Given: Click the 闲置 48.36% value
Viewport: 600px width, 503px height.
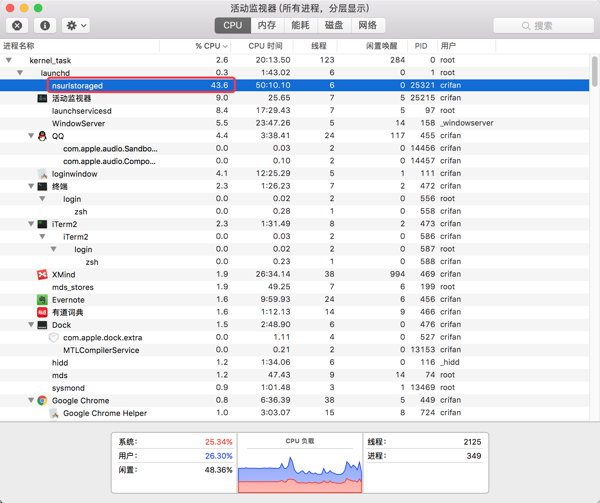Looking at the screenshot, I should 218,470.
